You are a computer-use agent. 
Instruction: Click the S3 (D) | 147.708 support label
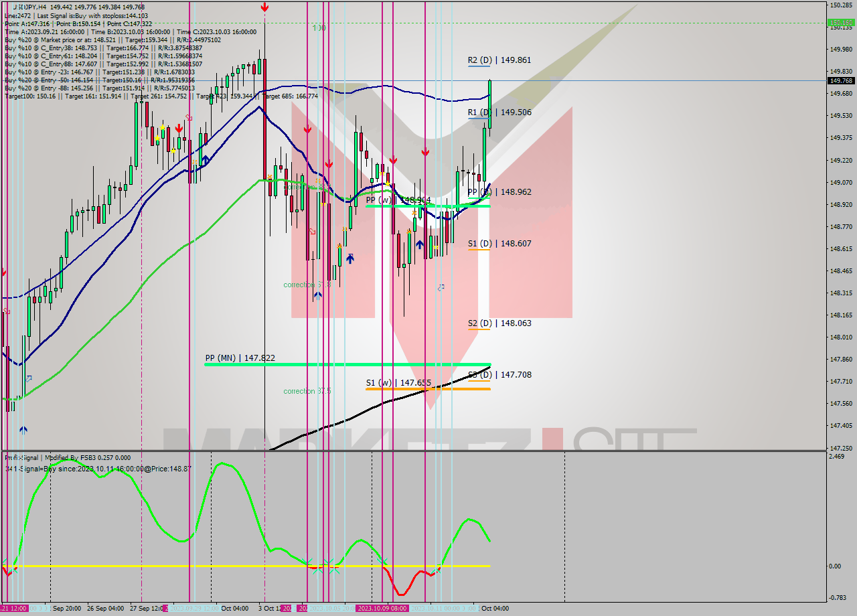tap(499, 375)
